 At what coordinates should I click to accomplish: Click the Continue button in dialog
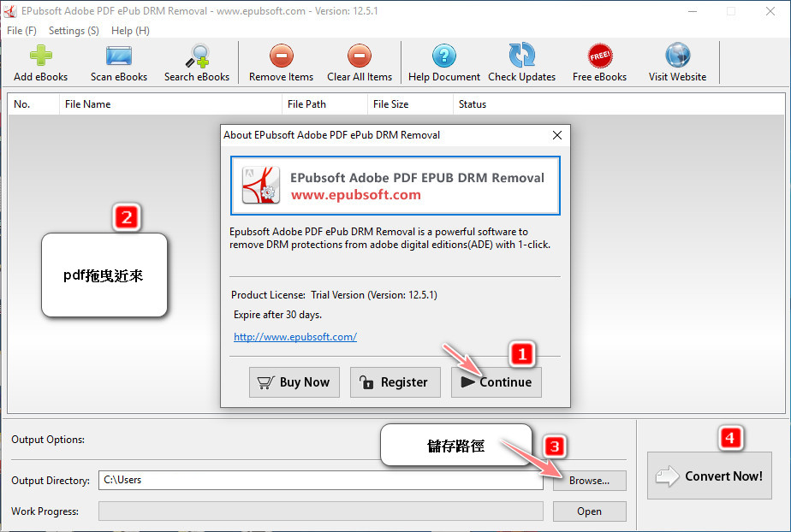pyautogui.click(x=497, y=382)
